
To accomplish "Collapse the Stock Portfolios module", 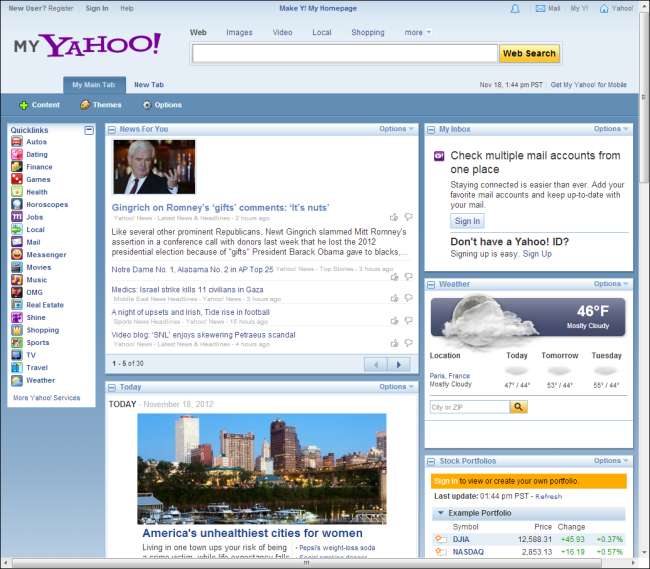I will pos(431,462).
